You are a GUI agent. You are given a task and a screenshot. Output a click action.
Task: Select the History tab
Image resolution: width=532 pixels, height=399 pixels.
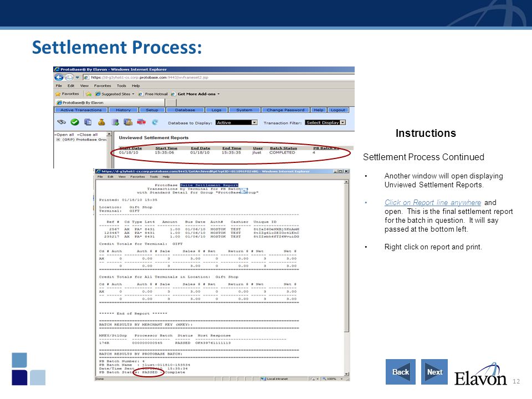point(123,110)
